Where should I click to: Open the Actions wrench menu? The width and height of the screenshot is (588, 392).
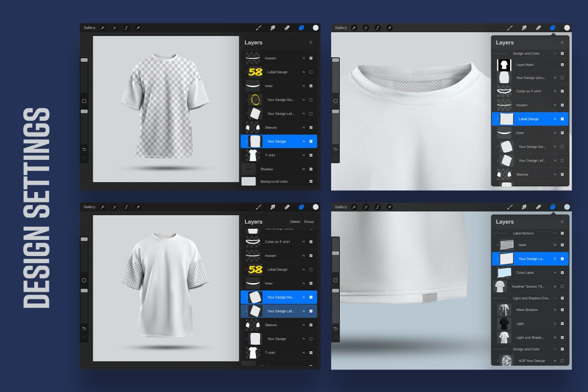[x=103, y=28]
